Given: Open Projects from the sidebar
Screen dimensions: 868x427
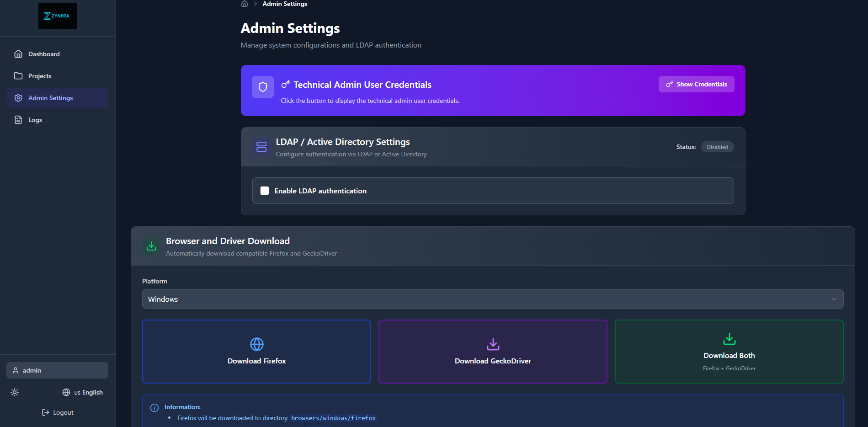Looking at the screenshot, I should tap(40, 76).
